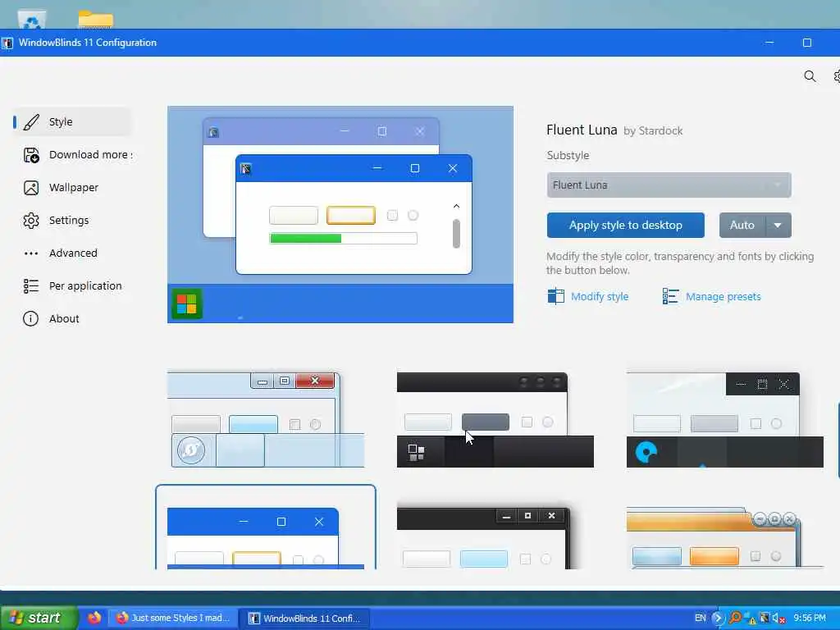Viewport: 840px width, 630px height.
Task: Click the preview window scrollbar thumb
Action: [x=456, y=234]
